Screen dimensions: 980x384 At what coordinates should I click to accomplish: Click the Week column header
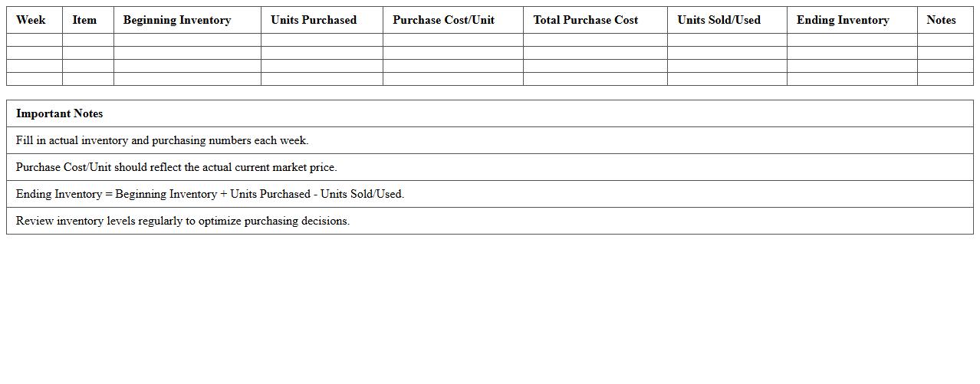[x=31, y=20]
